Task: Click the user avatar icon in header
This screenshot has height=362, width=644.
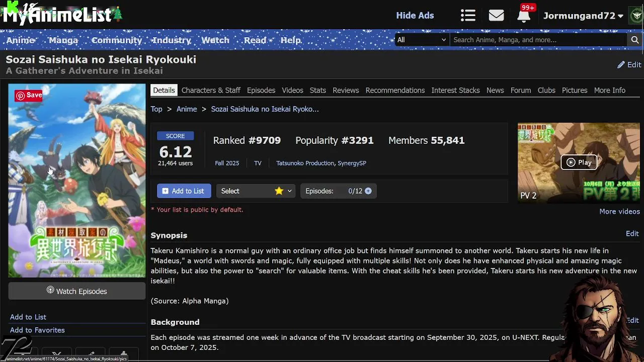Action: [636, 16]
